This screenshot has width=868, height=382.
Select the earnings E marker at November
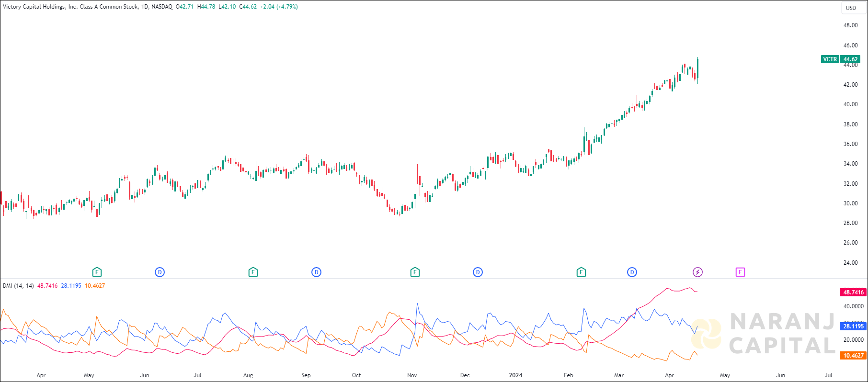tap(415, 272)
